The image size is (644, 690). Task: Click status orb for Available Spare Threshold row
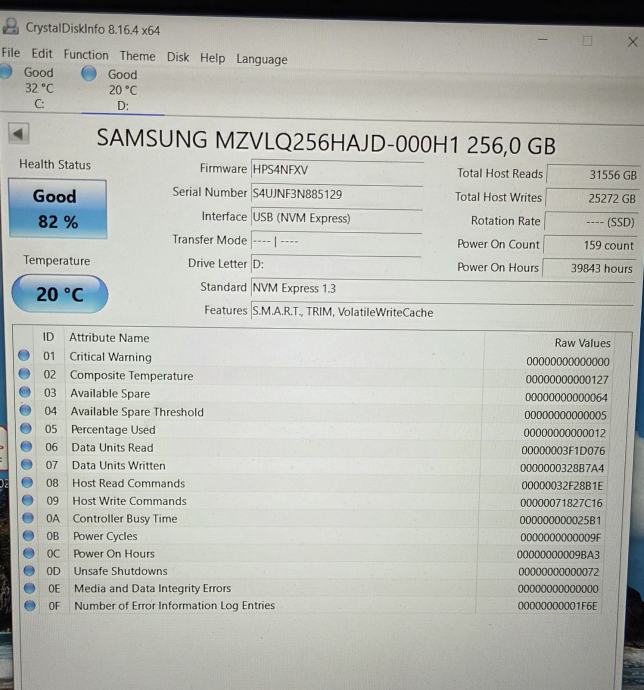[25, 410]
